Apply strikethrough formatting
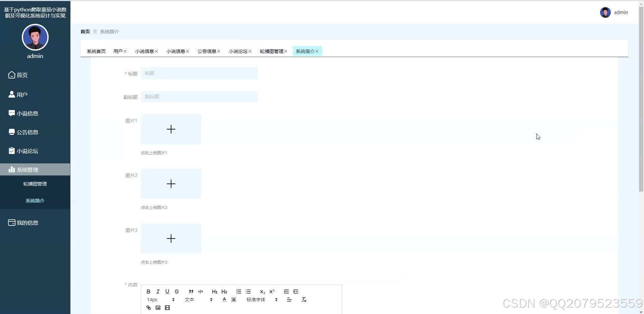The image size is (644, 314). [177, 292]
